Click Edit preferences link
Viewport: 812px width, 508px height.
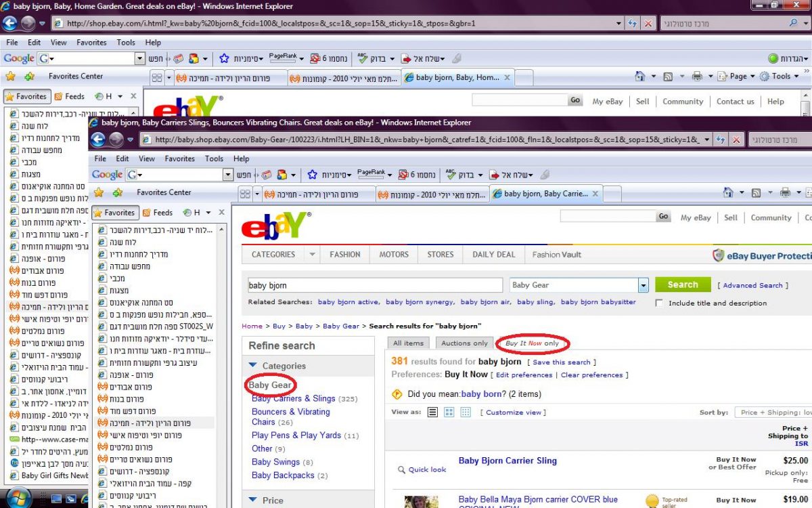[x=524, y=375]
